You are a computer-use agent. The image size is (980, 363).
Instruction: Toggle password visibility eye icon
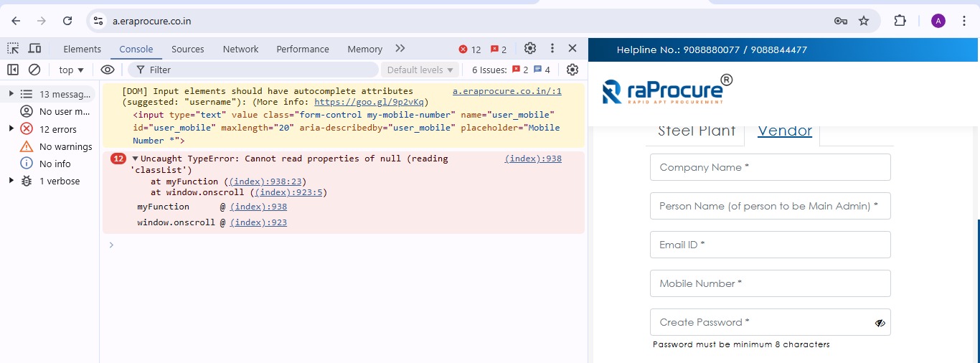880,323
